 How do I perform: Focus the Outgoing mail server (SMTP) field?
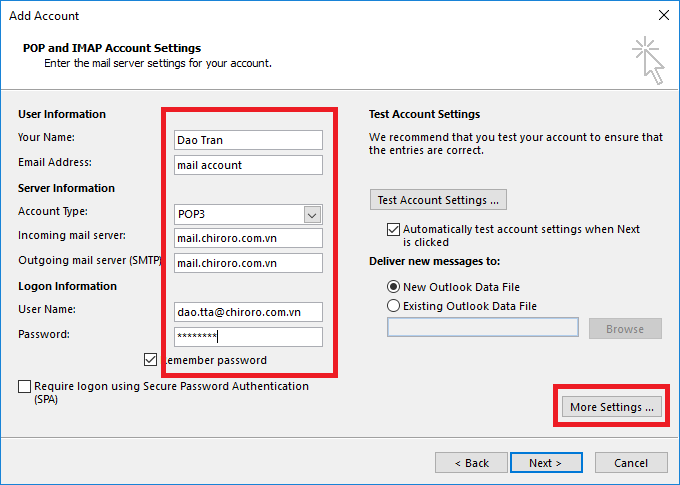(248, 263)
